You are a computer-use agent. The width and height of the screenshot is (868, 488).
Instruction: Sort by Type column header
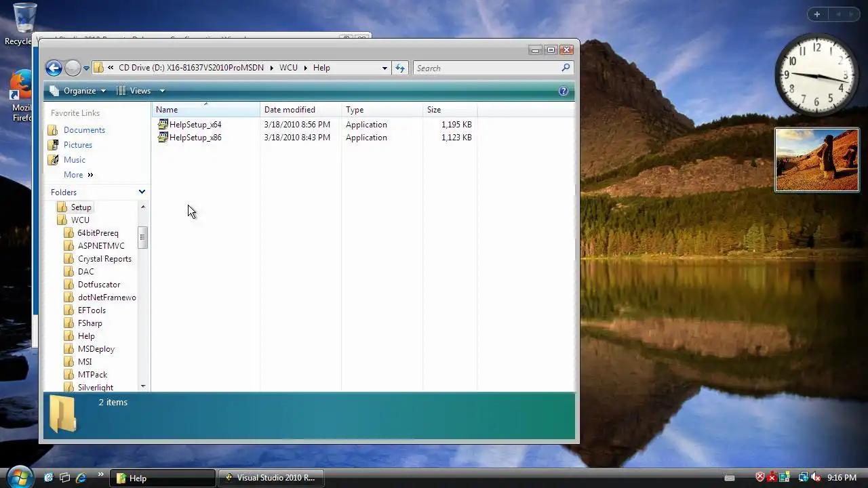(x=382, y=110)
